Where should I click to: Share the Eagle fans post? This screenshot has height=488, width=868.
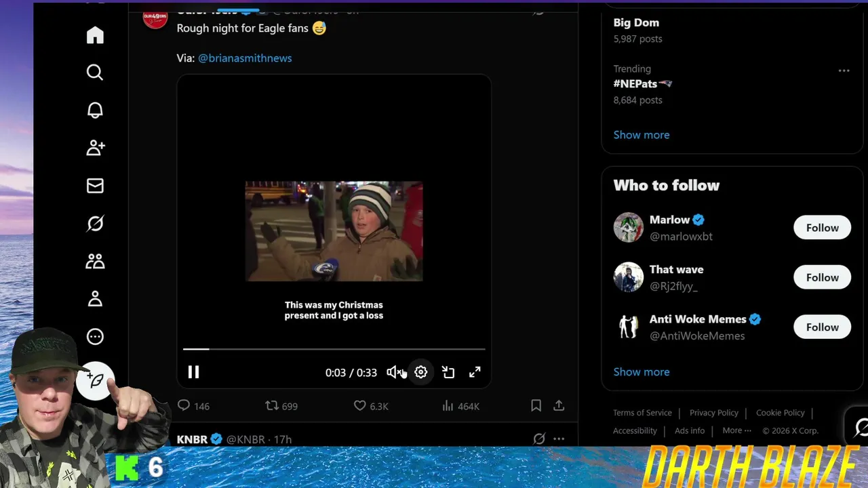coord(559,405)
